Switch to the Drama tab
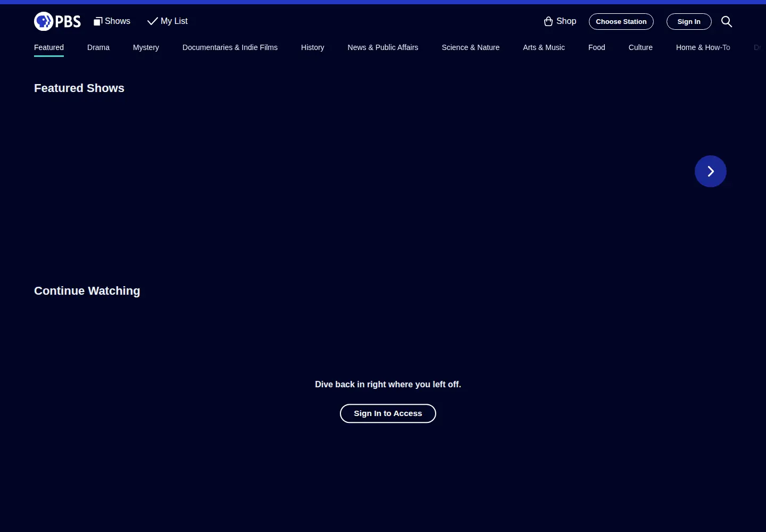Screen dimensions: 766x532 click(98, 47)
